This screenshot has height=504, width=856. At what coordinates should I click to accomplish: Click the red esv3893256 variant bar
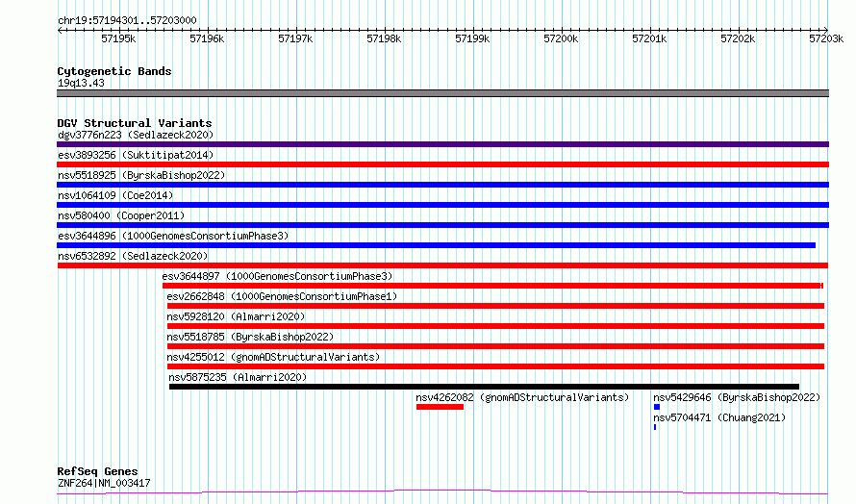point(442,164)
